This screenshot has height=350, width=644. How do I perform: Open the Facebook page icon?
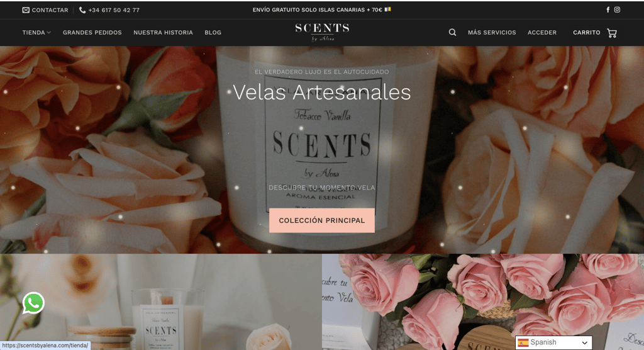point(608,10)
